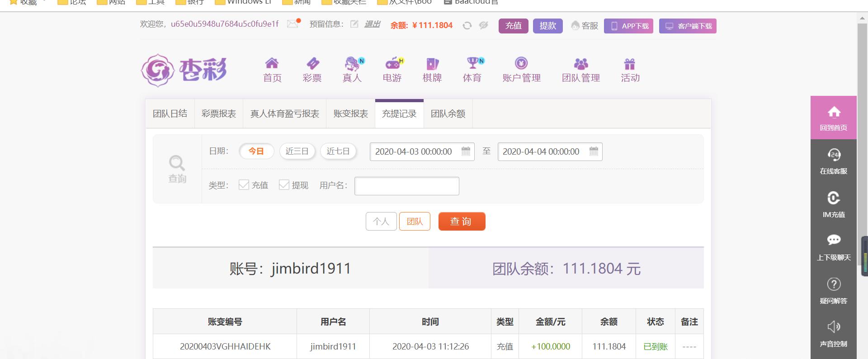The image size is (868, 359).
Task: Select 近七日 date range
Action: point(338,151)
